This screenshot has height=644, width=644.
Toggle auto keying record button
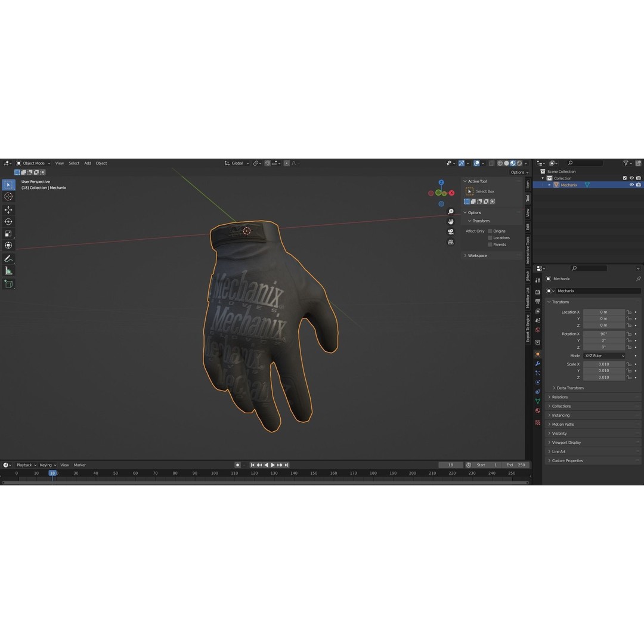click(237, 465)
